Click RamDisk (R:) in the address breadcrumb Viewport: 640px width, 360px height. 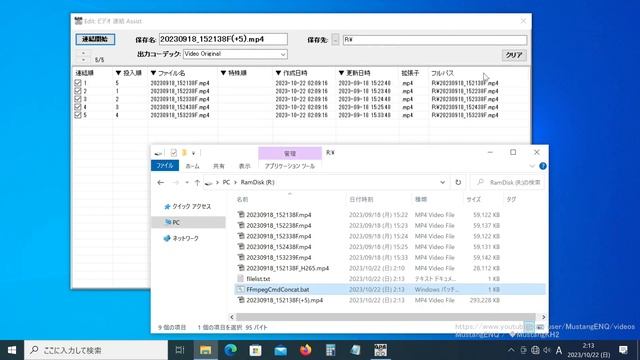pos(258,182)
